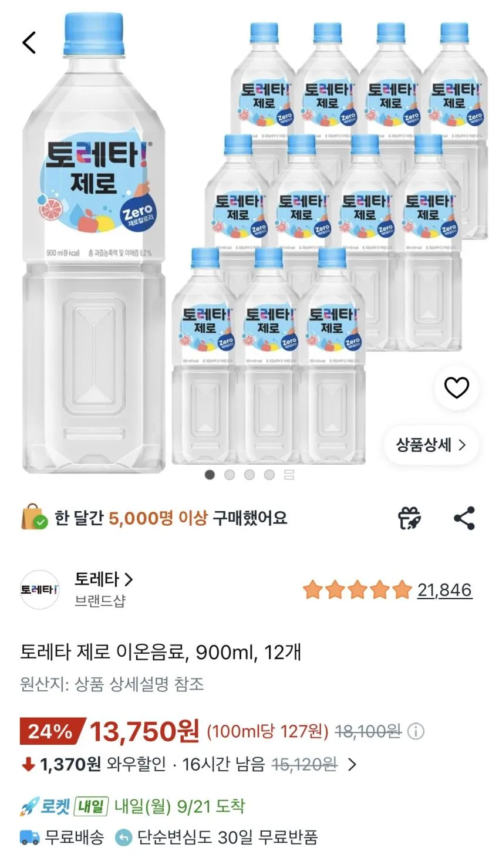Viewport: 499px width, 868px height.
Task: Tap the 토레타 brand logo
Action: click(39, 589)
